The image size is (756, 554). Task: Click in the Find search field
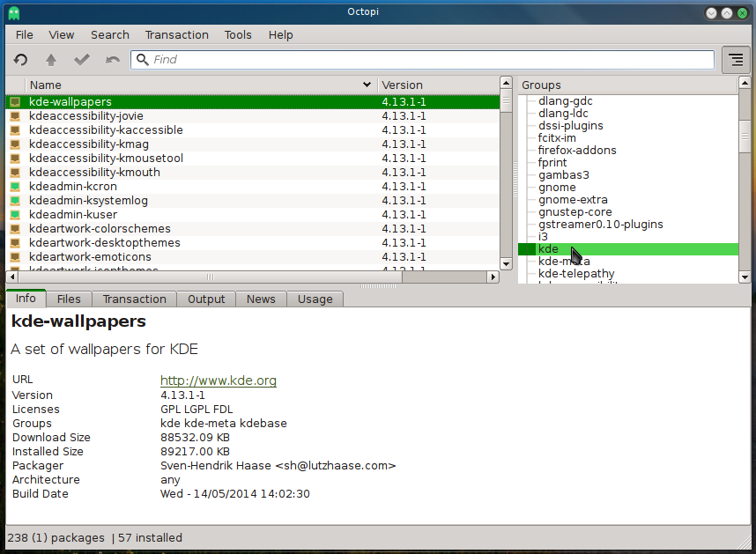[x=422, y=60]
